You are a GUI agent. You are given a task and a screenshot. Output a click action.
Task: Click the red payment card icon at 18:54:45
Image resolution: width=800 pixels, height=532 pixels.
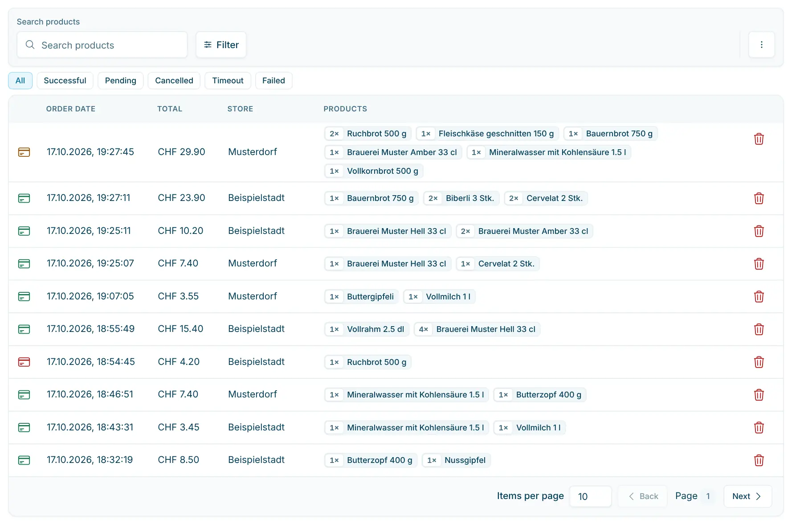coord(24,362)
